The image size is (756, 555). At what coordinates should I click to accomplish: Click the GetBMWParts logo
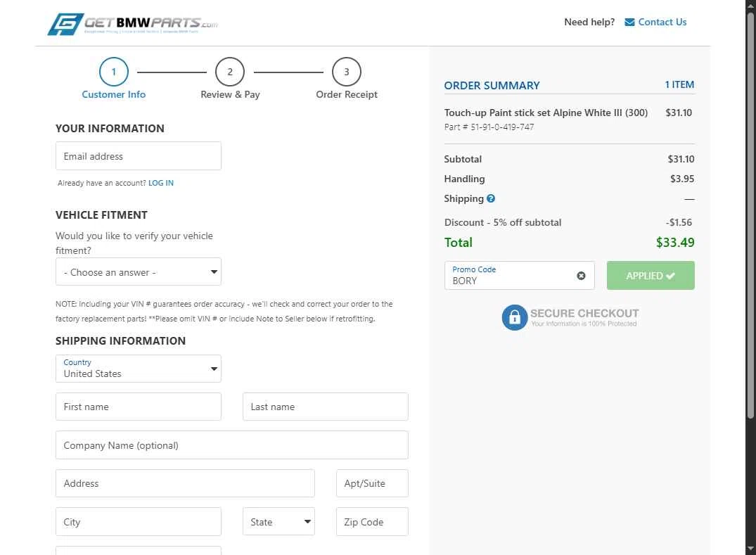tap(133, 24)
